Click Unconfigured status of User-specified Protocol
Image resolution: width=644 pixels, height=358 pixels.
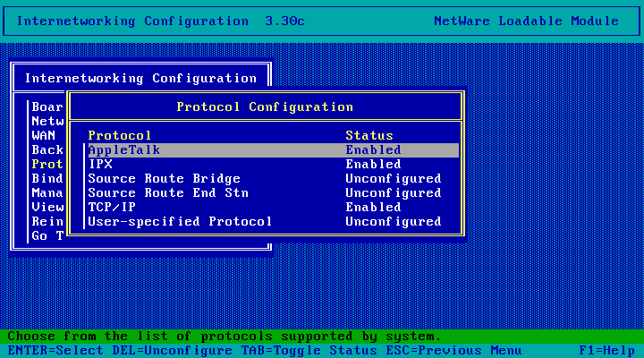393,222
